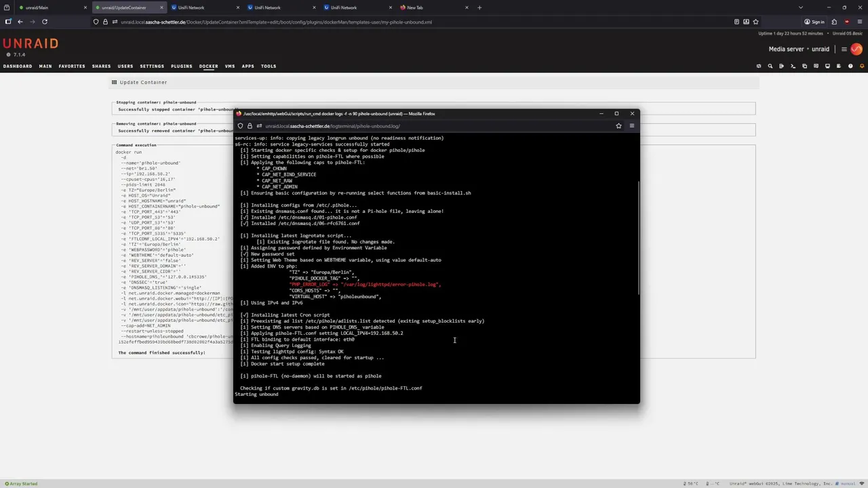Reload the page in main browser
868x488 pixels.
point(45,22)
